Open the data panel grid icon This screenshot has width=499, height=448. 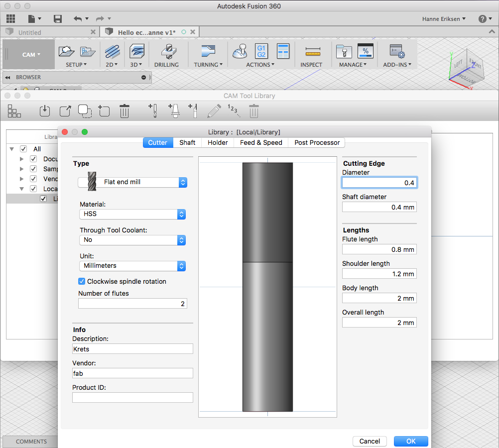[10, 19]
